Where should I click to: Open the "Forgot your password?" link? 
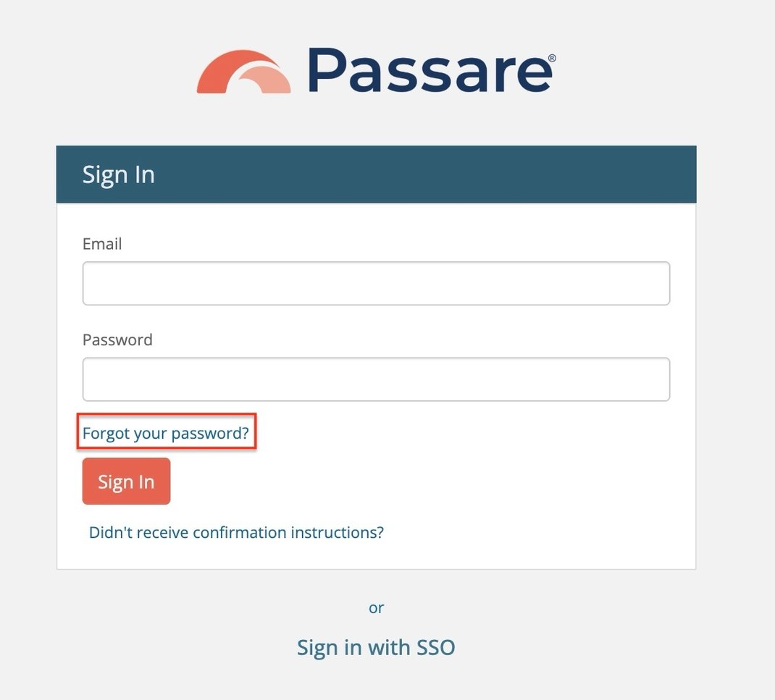(166, 432)
